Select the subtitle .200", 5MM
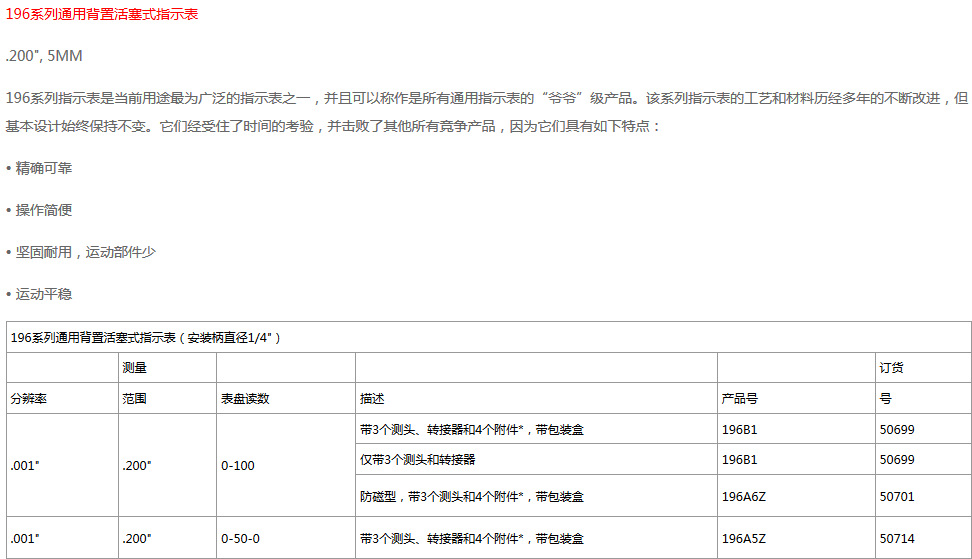The width and height of the screenshot is (972, 559). tap(44, 56)
